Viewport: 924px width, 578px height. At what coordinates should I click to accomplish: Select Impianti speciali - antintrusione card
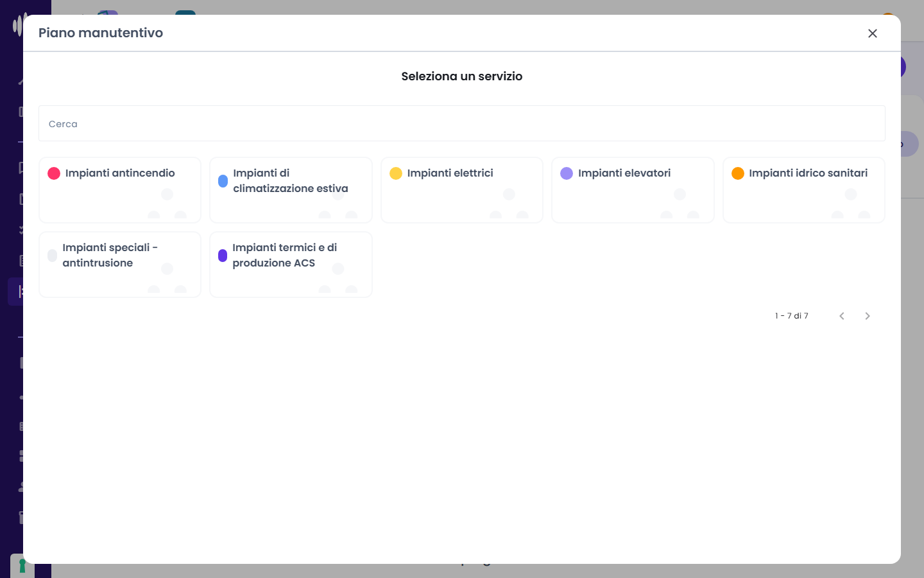(120, 265)
